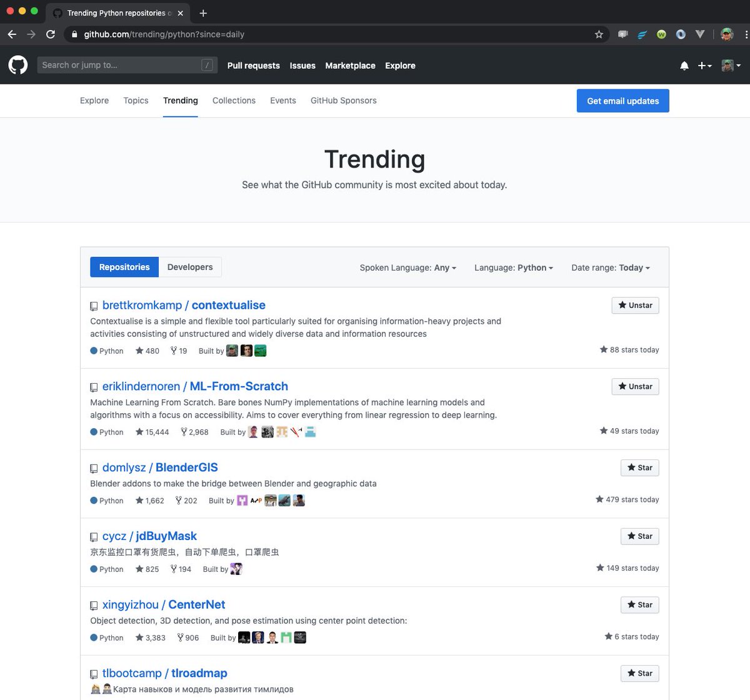
Task: Open brettkromkamp / contextualise repo link
Action: (x=184, y=305)
